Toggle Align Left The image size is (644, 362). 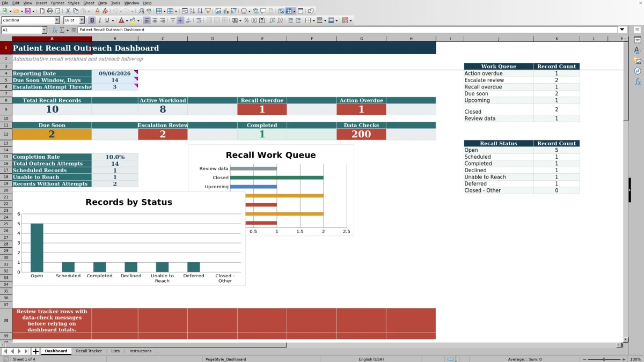pos(147,20)
